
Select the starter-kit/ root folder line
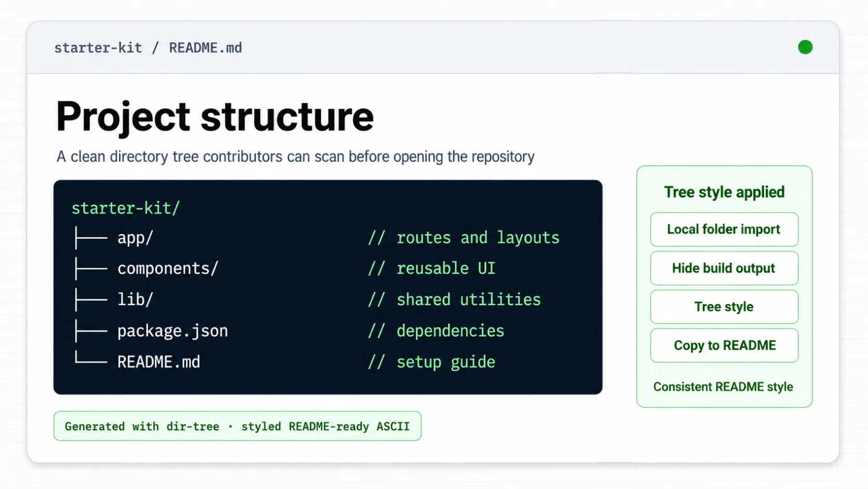coord(126,208)
